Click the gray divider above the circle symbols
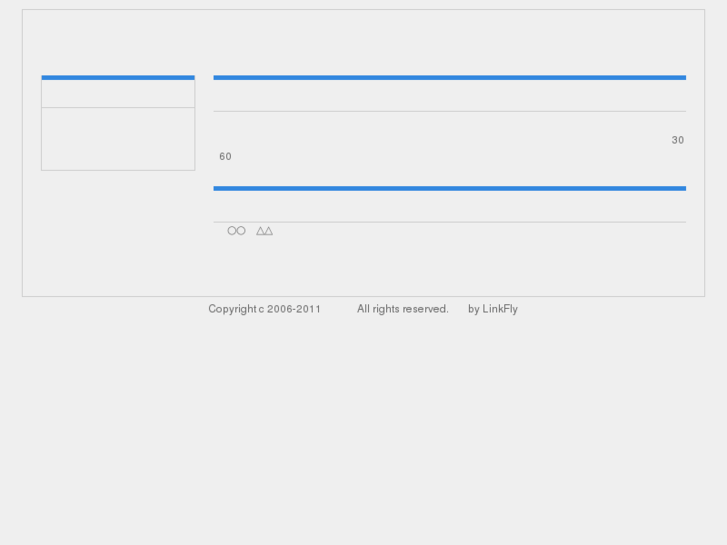Viewport: 727px width, 545px height. (x=449, y=222)
